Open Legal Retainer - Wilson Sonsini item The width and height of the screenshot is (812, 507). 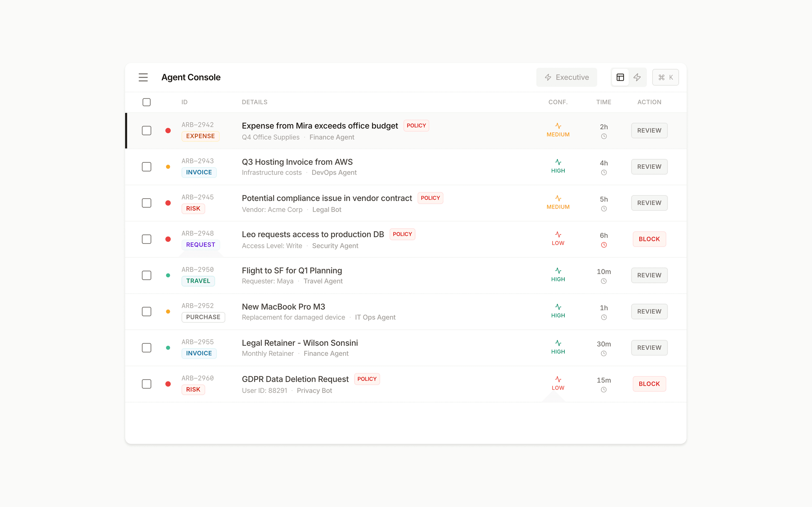(x=300, y=343)
